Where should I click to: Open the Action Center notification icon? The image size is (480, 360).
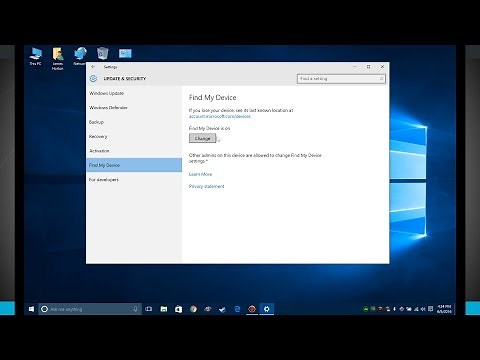click(x=430, y=309)
